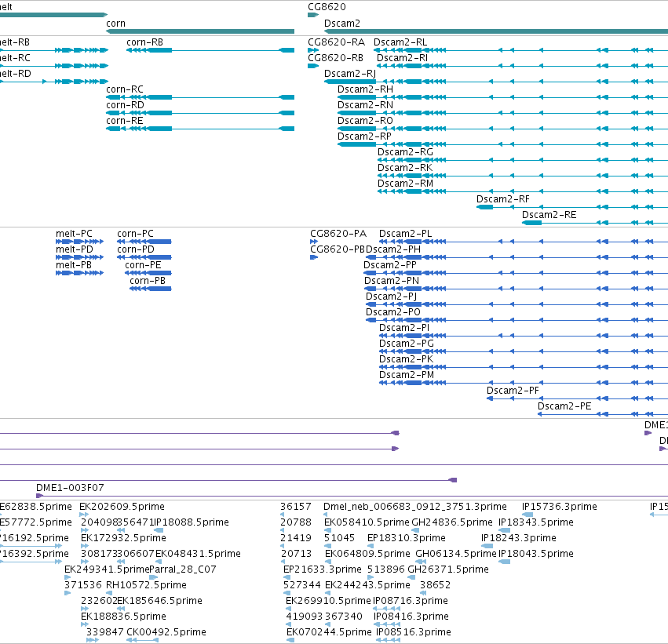Click the IP08716.3prime EST label
The width and height of the screenshot is (668, 644).
[x=411, y=601]
